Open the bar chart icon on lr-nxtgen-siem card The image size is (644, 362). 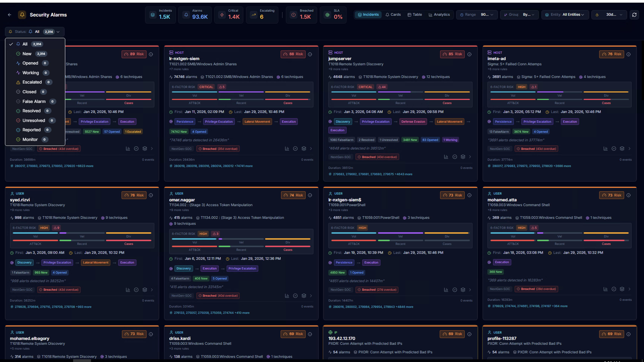[287, 148]
